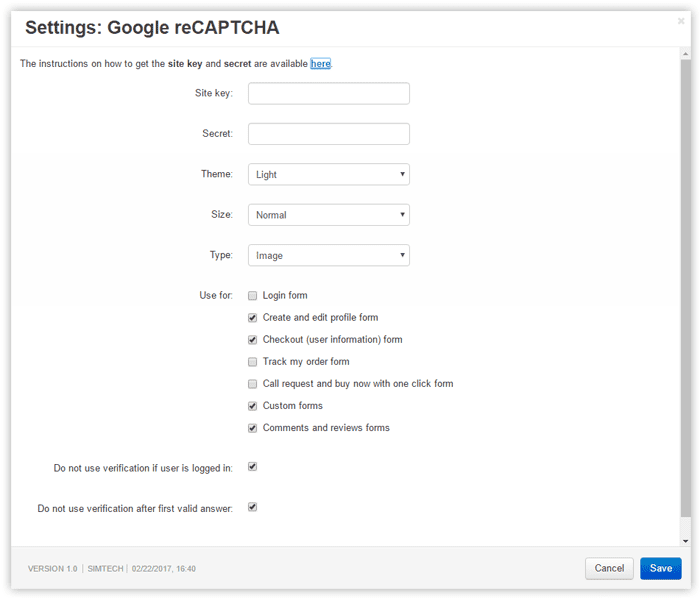Click the scrollbar up arrow
The image size is (700, 598).
tap(685, 54)
